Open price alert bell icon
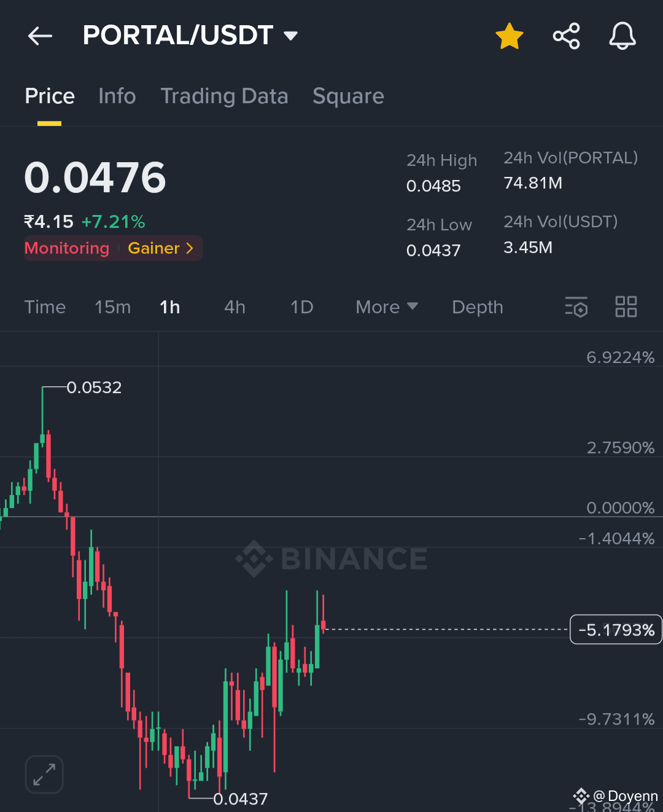This screenshot has height=812, width=663. coord(622,36)
